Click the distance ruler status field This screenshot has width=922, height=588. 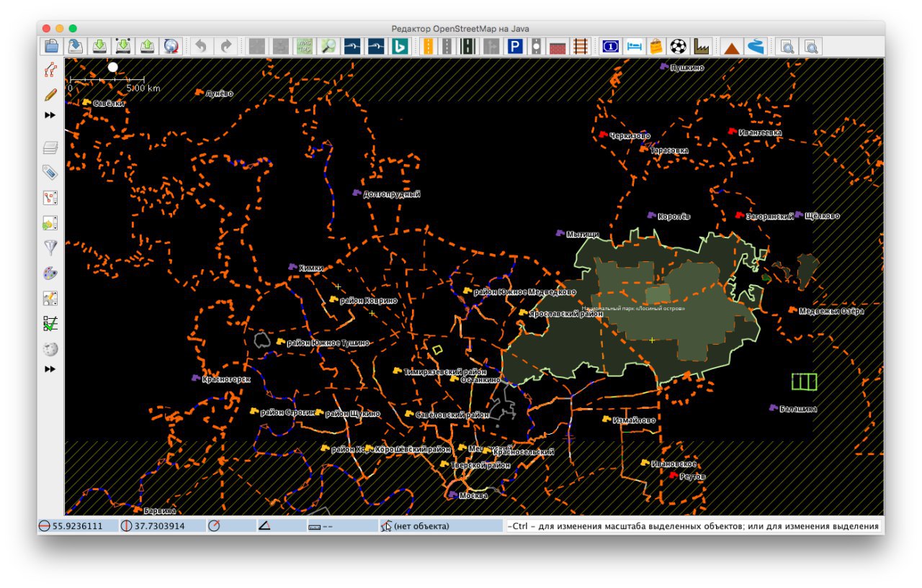tap(341, 526)
